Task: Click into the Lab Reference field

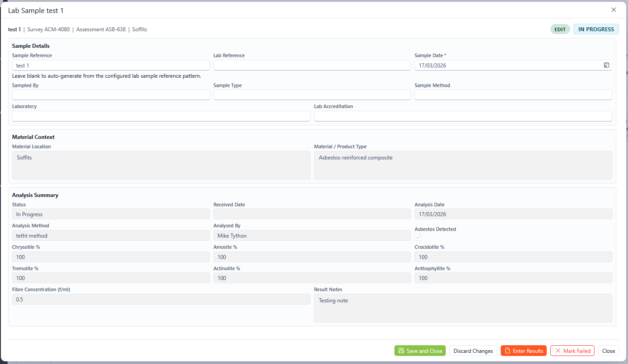Action: coord(312,65)
